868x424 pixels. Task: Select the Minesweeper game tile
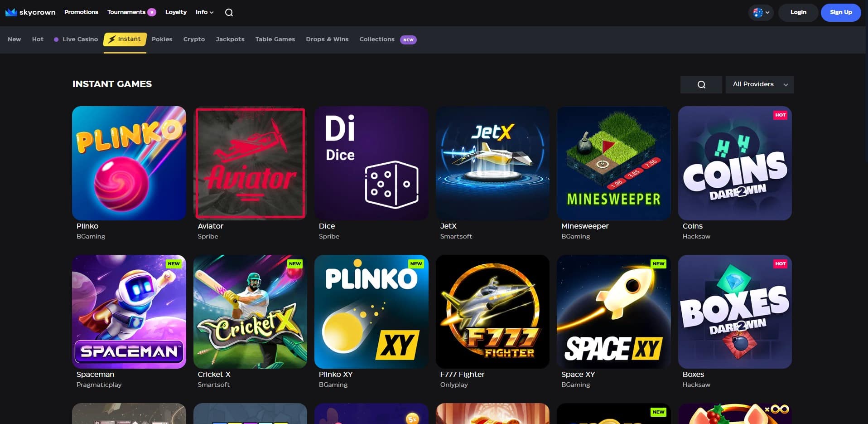pos(613,163)
